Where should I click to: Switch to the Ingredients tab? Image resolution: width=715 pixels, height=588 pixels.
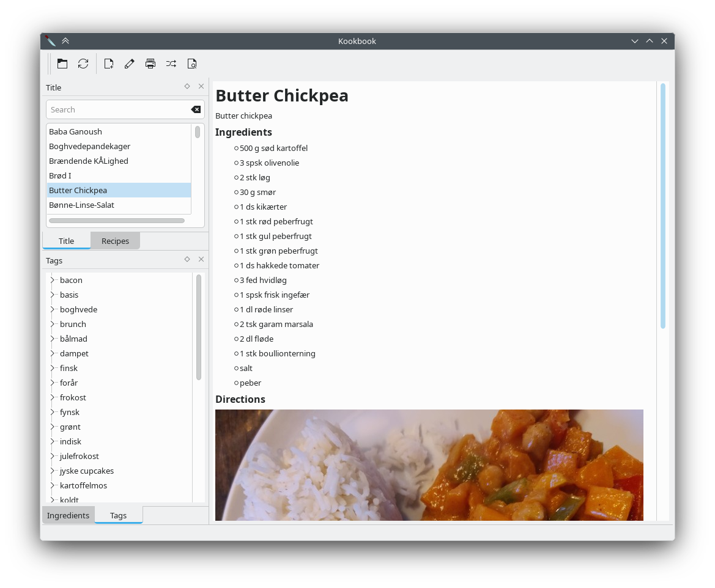click(68, 515)
